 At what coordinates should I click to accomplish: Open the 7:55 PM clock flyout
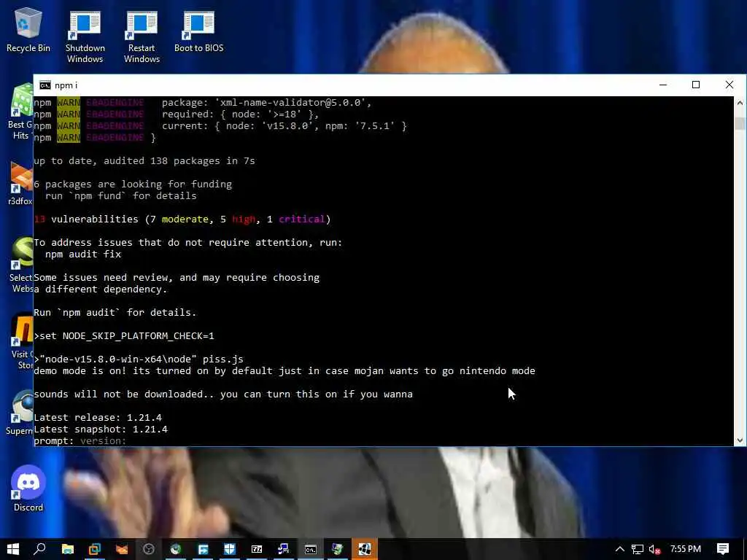tap(686, 549)
